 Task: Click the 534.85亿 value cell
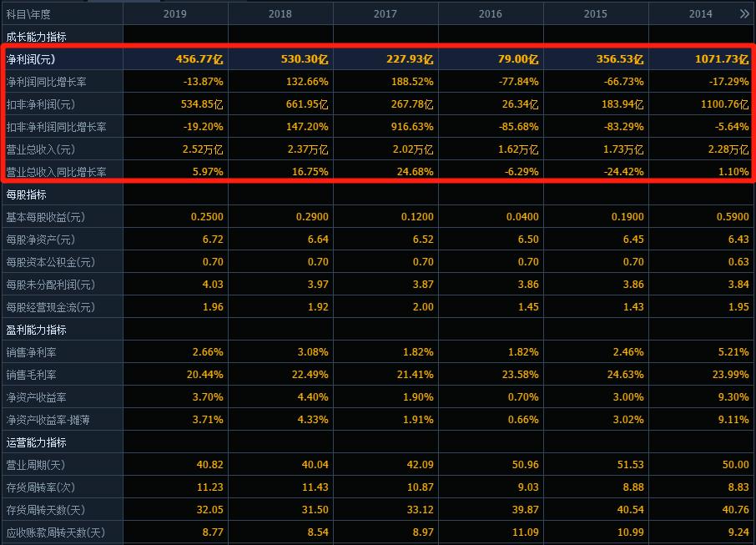[202, 104]
